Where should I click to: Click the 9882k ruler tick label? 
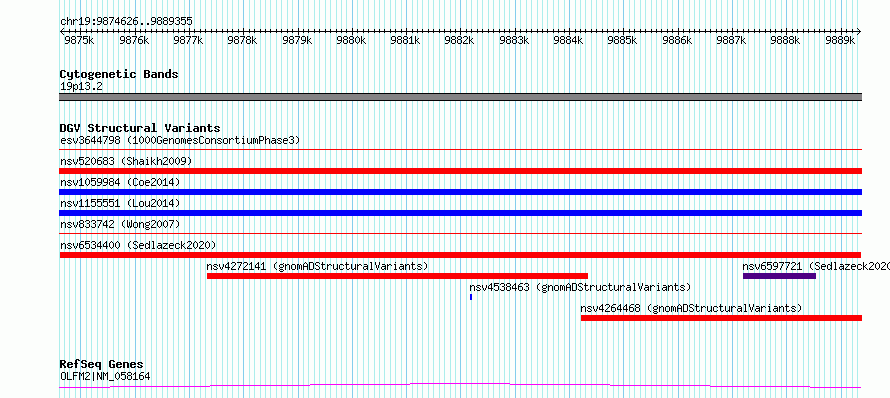460,40
